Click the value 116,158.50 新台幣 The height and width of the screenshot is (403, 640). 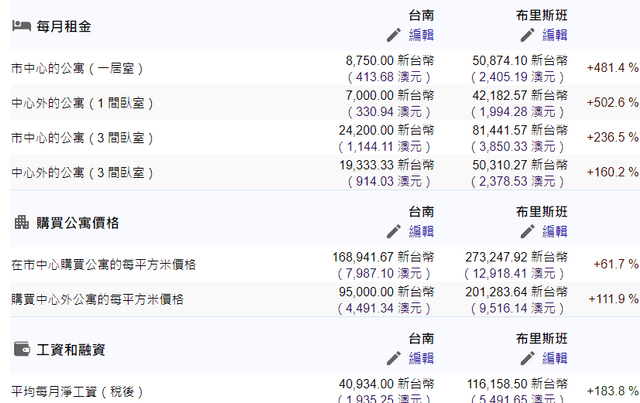pyautogui.click(x=517, y=384)
